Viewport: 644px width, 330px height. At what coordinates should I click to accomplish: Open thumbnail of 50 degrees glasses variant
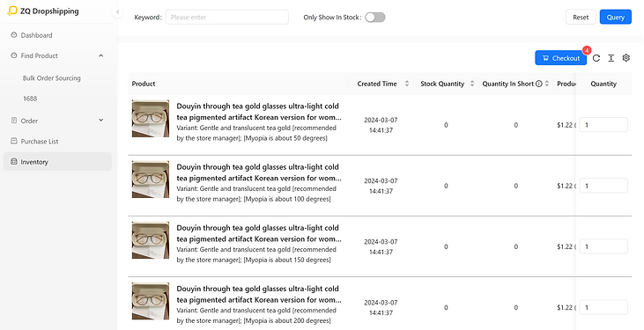click(151, 119)
